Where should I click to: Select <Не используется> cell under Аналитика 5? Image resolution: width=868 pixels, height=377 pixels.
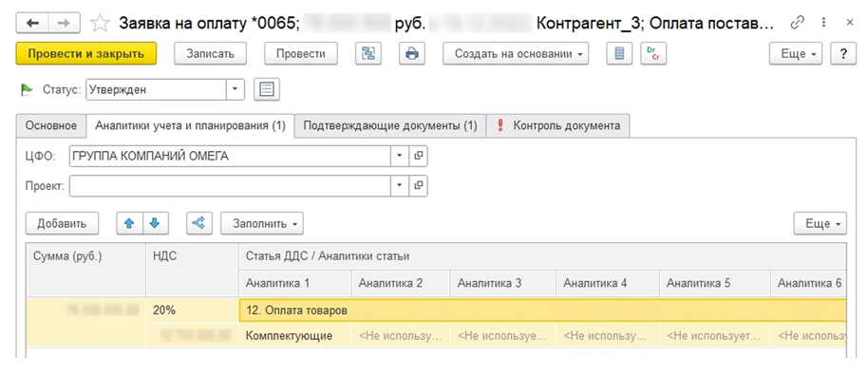tap(715, 335)
